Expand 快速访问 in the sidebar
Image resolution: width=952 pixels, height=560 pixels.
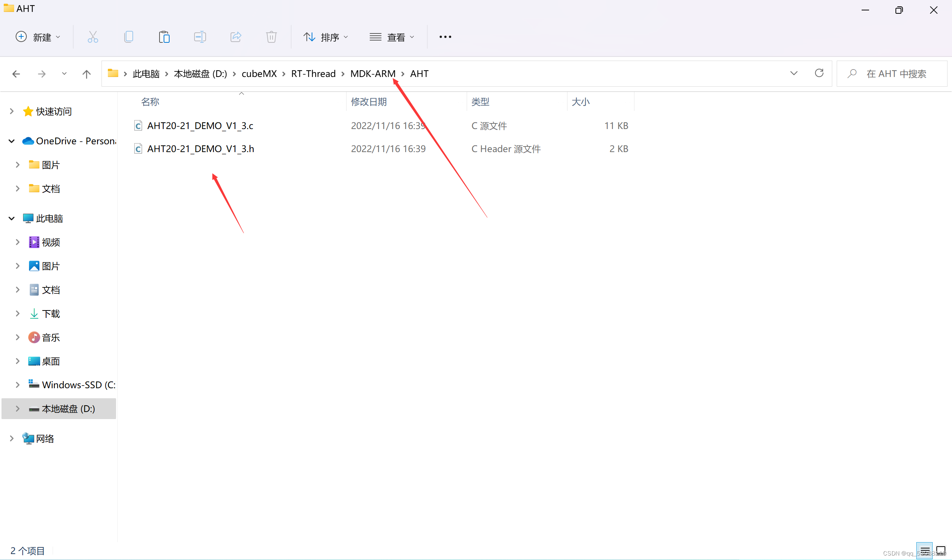pos(11,112)
